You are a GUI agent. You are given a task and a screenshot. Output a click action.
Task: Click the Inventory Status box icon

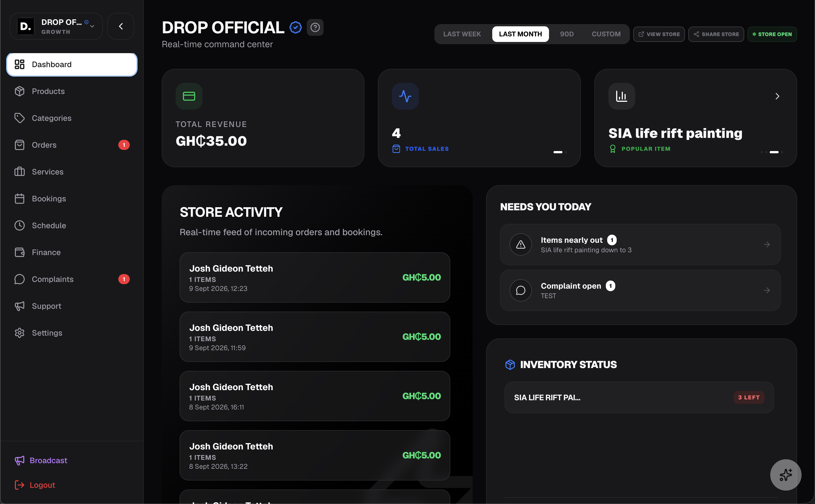coord(510,365)
